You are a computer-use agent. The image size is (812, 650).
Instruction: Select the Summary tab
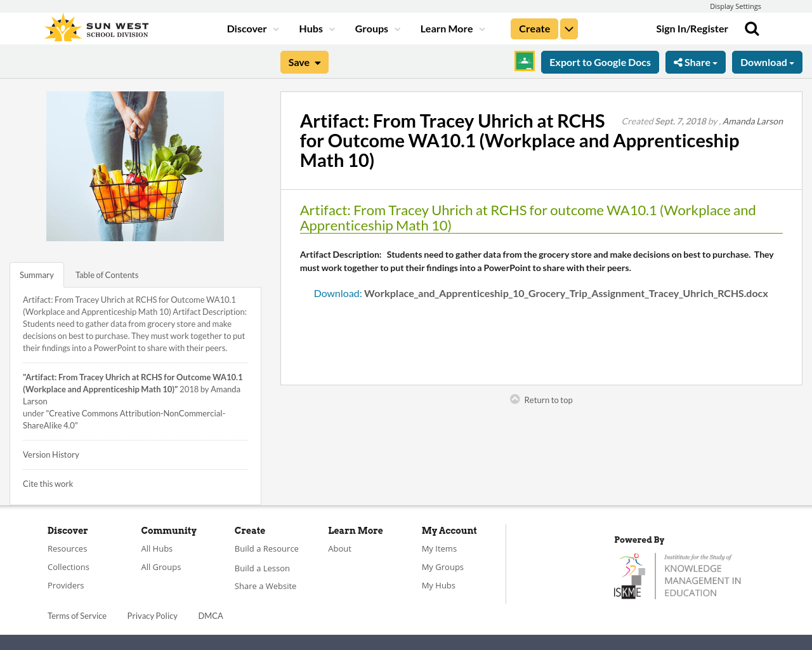click(37, 275)
